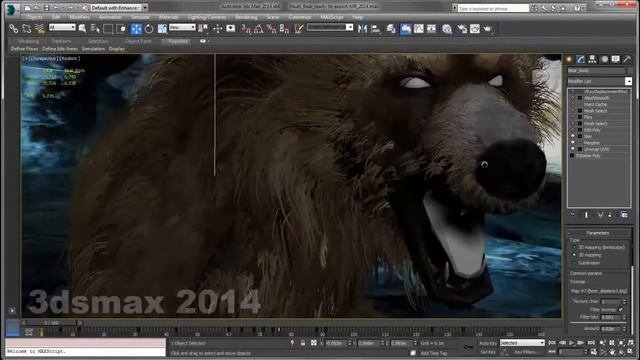Toggle the 3D Snaps button
Viewport: 640px width, 360px height.
[246, 29]
